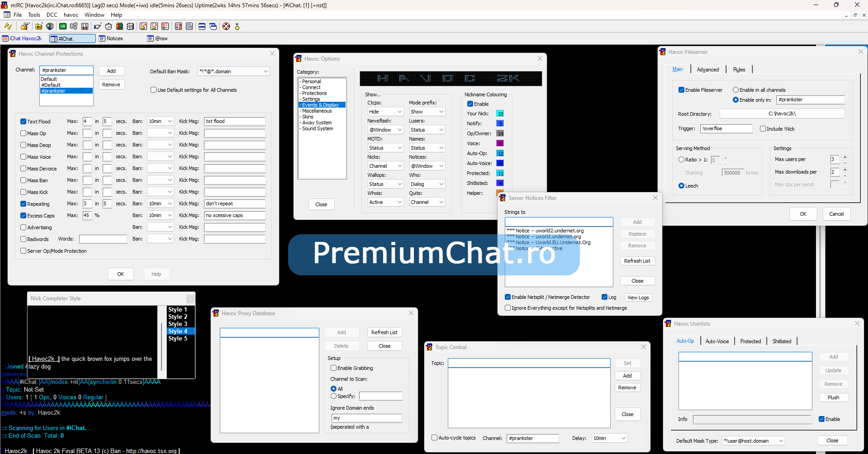The height and width of the screenshot is (454, 868).
Task: Click the colored books toolbar icon
Action: [119, 26]
